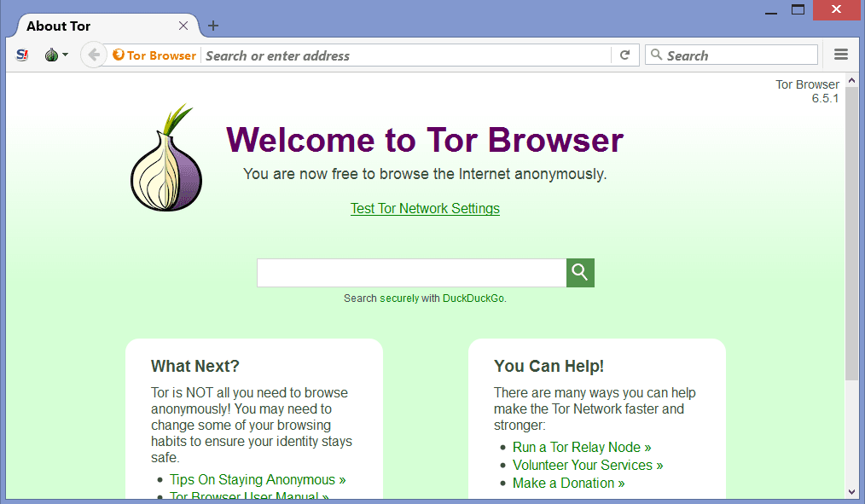
Task: Open Run a Tor Relay Node link
Action: tap(582, 447)
